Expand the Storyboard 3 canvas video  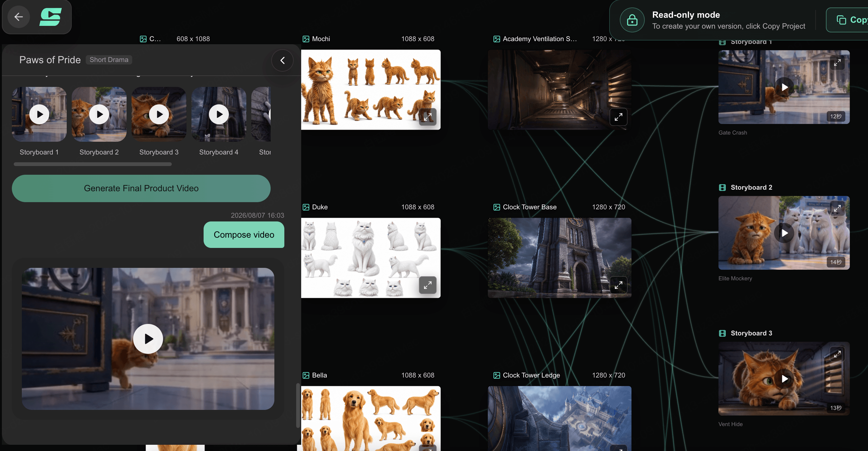click(837, 354)
